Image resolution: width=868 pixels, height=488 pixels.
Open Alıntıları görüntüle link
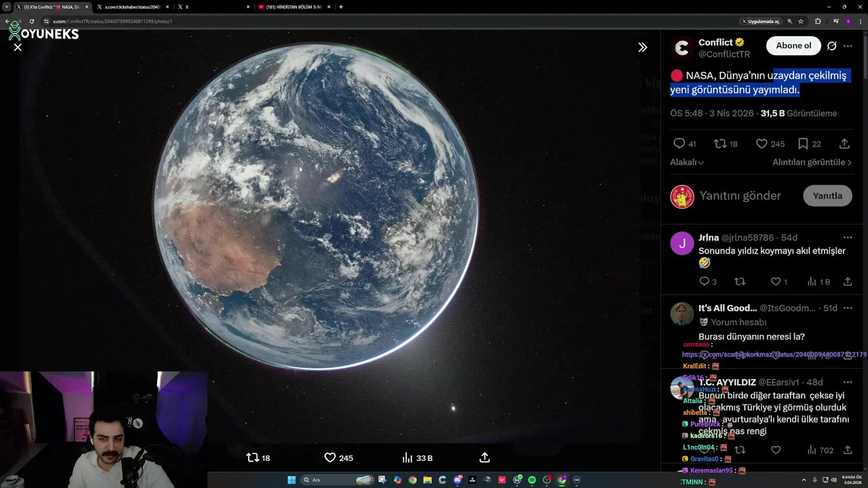click(x=812, y=162)
